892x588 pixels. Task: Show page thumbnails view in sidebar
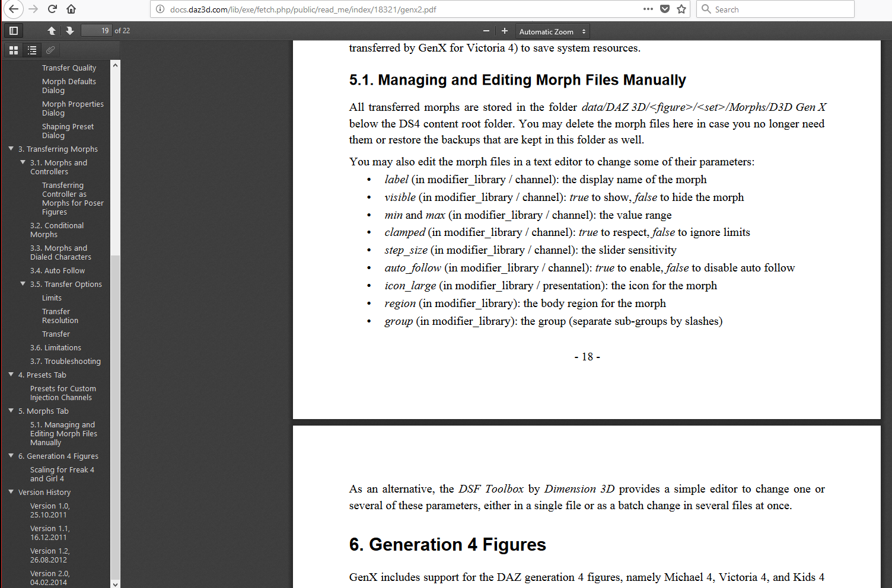[14, 50]
